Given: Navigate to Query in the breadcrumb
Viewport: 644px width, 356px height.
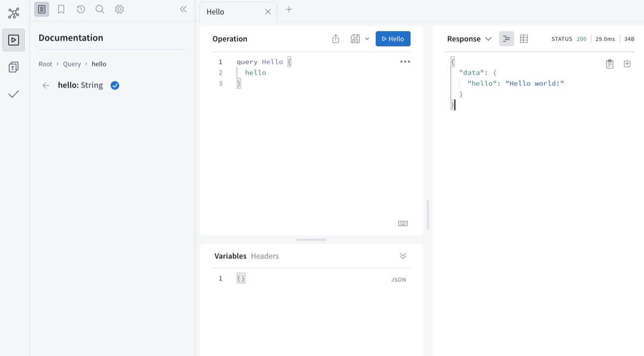Looking at the screenshot, I should click(x=72, y=63).
